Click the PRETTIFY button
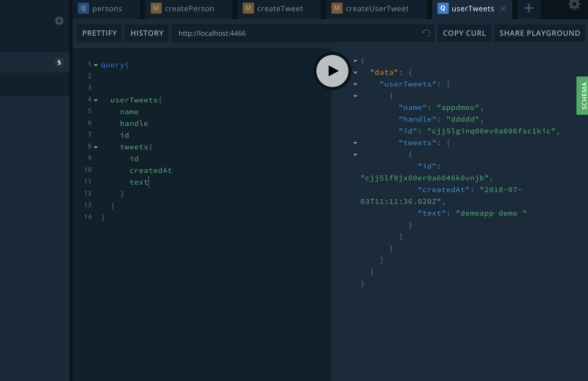588x381 pixels. point(99,33)
